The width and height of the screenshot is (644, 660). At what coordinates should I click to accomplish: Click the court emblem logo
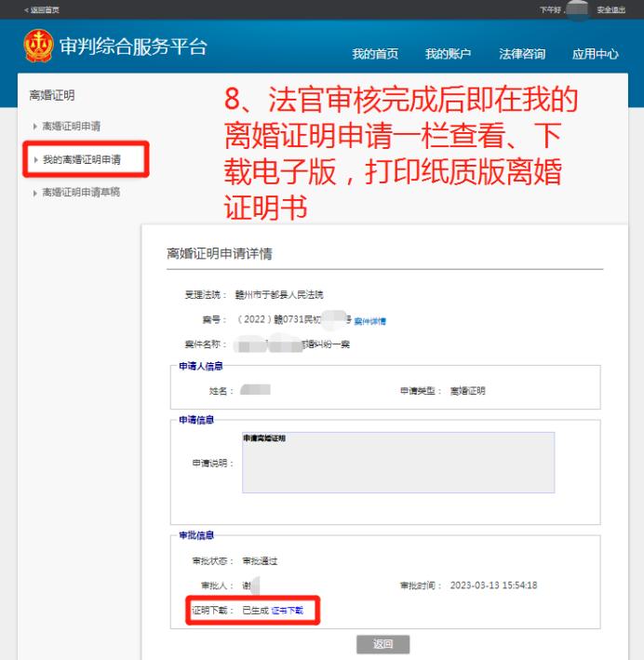(38, 46)
